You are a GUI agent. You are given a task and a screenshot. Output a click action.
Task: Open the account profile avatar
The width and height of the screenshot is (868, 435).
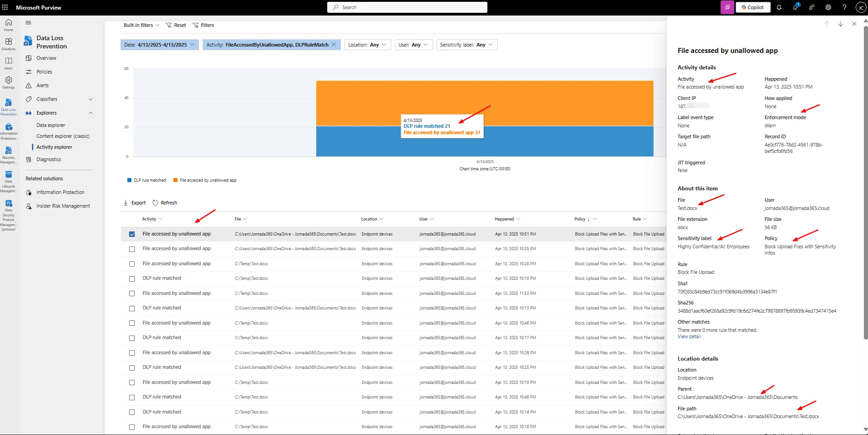(x=861, y=7)
